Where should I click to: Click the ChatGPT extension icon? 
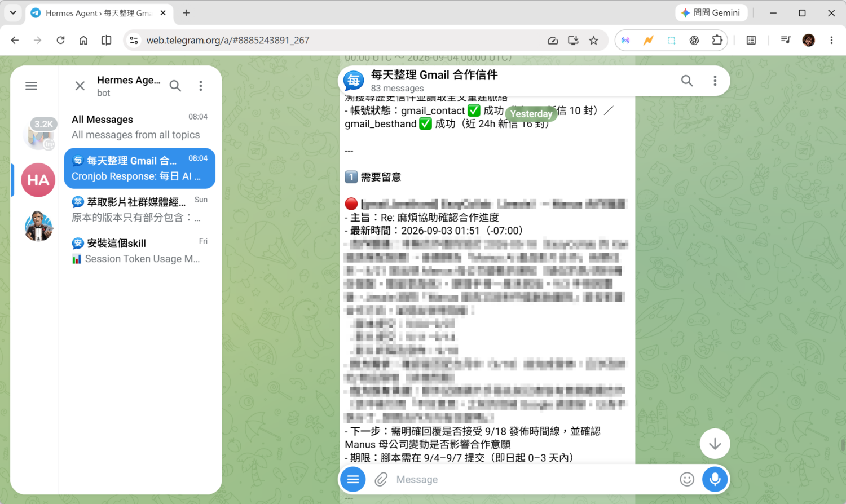[x=694, y=40]
